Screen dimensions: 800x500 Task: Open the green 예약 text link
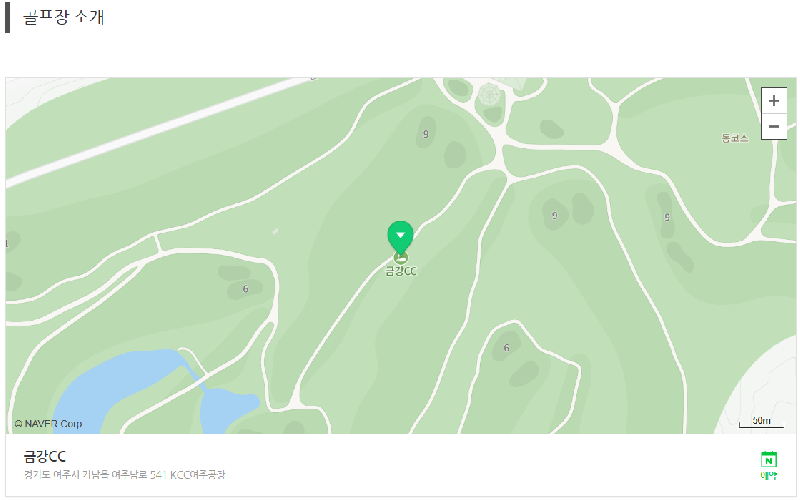coord(768,476)
